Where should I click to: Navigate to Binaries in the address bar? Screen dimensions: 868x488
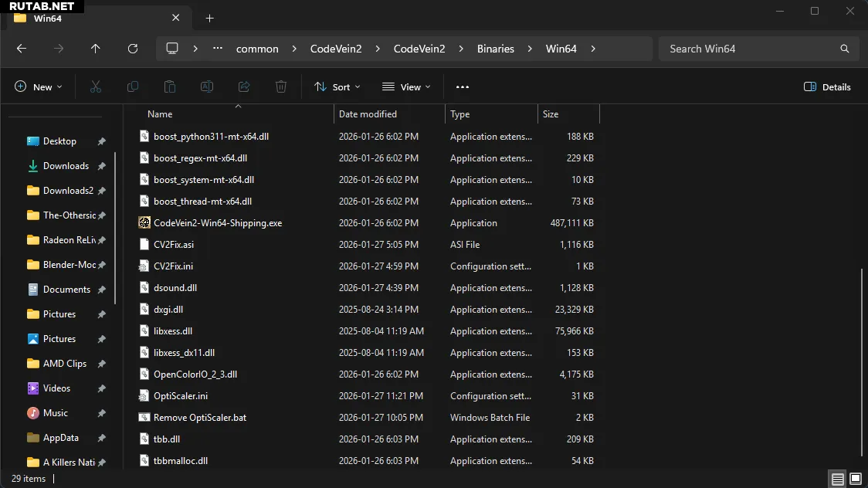coord(495,49)
